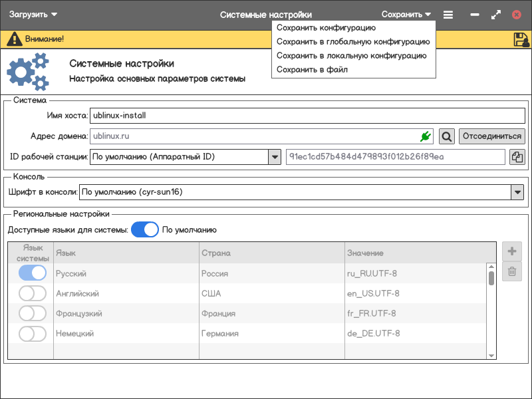Choose Сохранить в глобальную конфигурацию
The width and height of the screenshot is (532, 399).
click(x=352, y=41)
